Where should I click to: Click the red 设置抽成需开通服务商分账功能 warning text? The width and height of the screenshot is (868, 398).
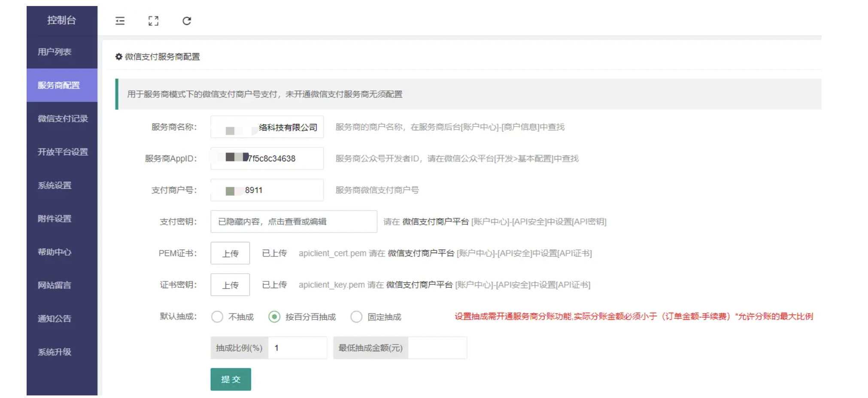pos(634,317)
